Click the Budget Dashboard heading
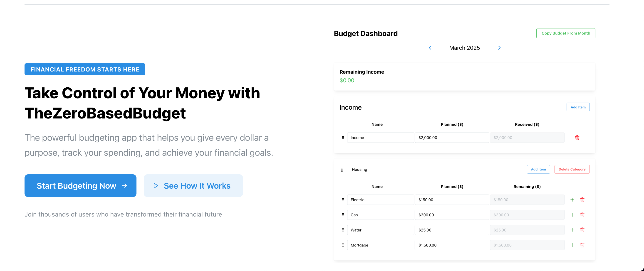Viewport: 644px width, 271px height. (x=366, y=33)
